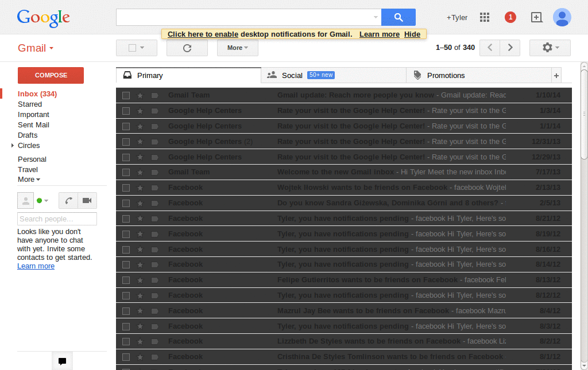
Task: Go to older messages with right arrow
Action: pos(510,48)
